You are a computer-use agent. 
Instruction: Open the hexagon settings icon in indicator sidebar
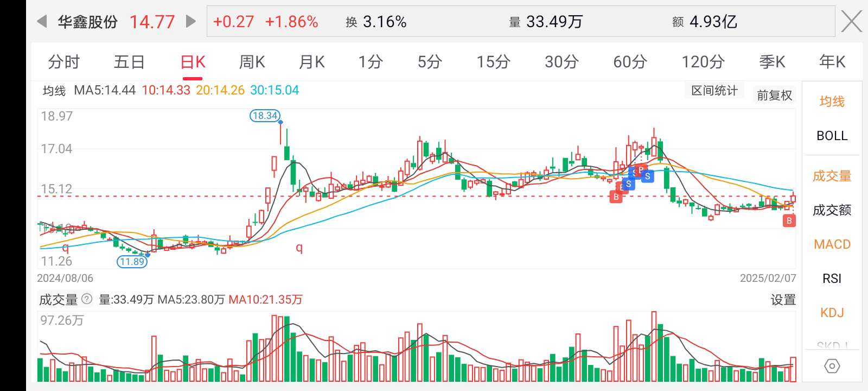832,366
